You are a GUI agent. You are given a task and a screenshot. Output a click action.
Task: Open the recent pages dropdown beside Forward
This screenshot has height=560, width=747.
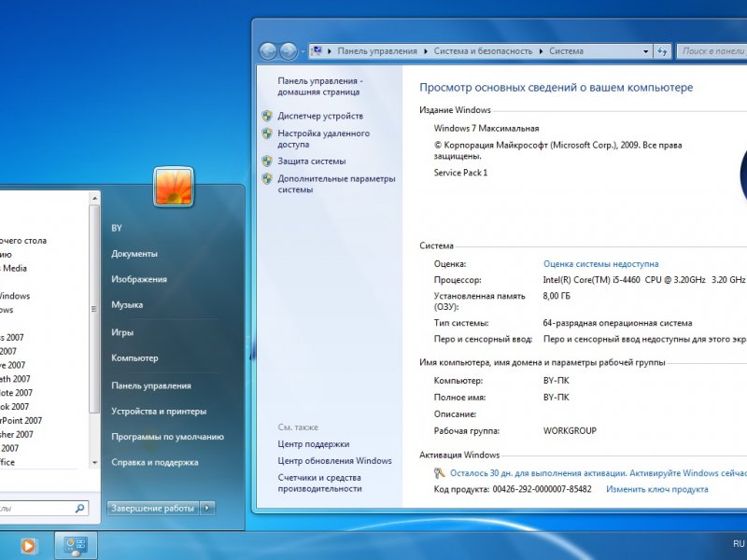click(303, 51)
